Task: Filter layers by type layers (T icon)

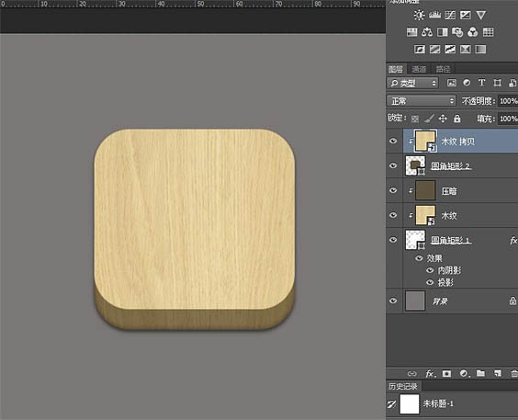Action: [x=481, y=83]
